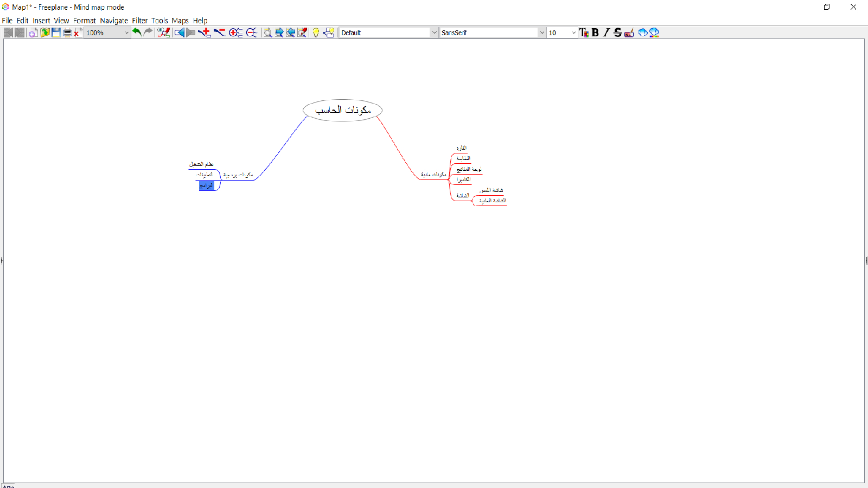Click the font size 10 field

click(x=558, y=33)
